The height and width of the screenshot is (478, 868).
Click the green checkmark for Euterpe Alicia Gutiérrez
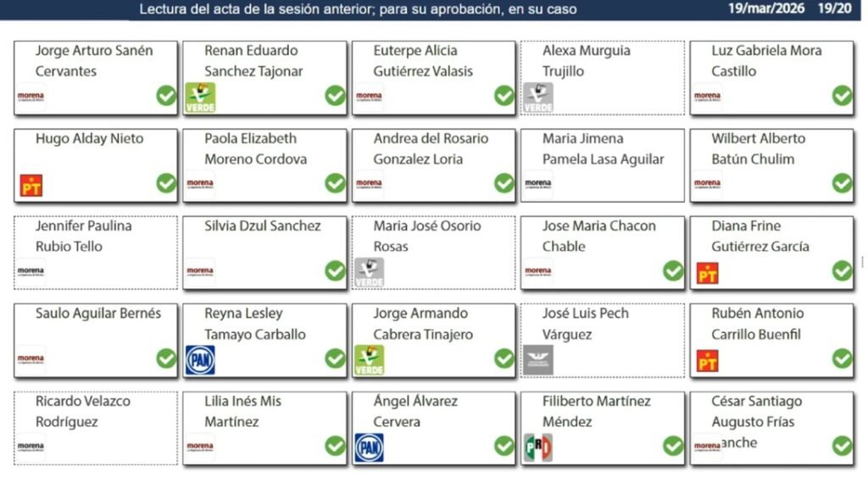click(x=504, y=96)
